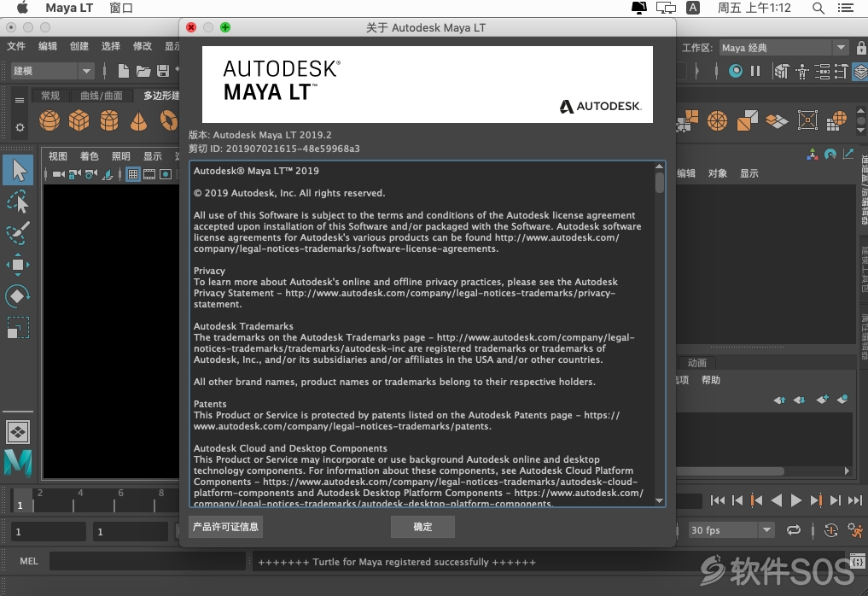Viewport: 868px width, 596px height.
Task: Toggle playback loop mode
Action: pyautogui.click(x=793, y=530)
